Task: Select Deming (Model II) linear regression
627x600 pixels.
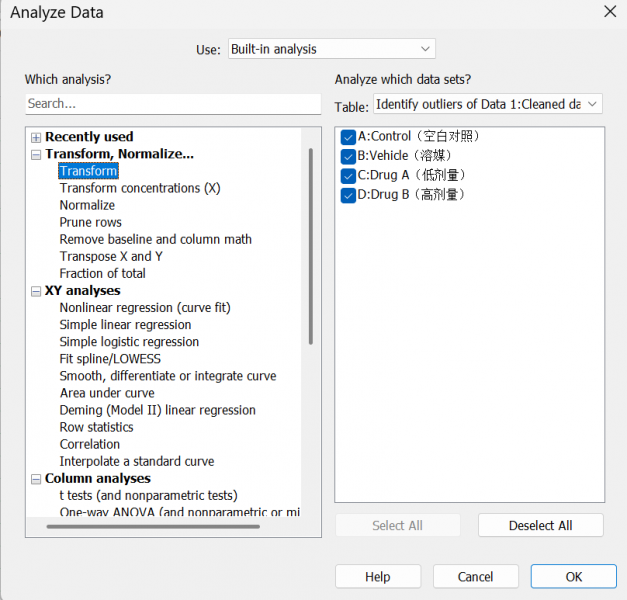Action: [158, 410]
